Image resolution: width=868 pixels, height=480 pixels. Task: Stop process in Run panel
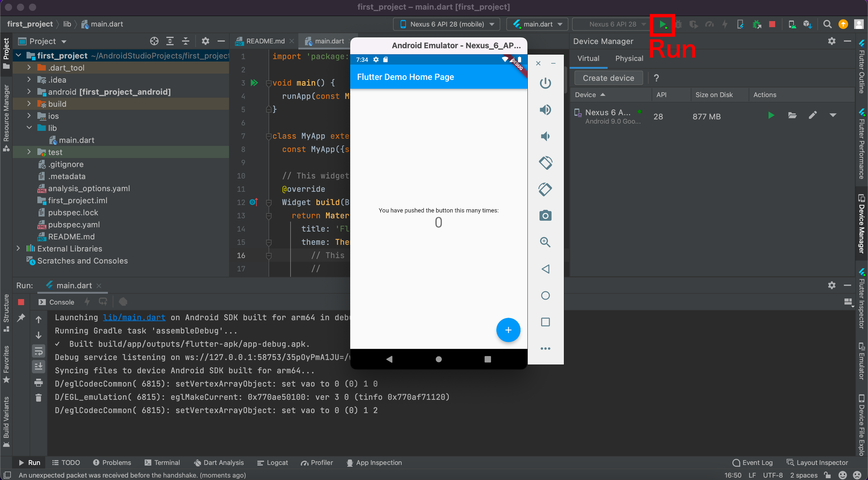click(21, 302)
